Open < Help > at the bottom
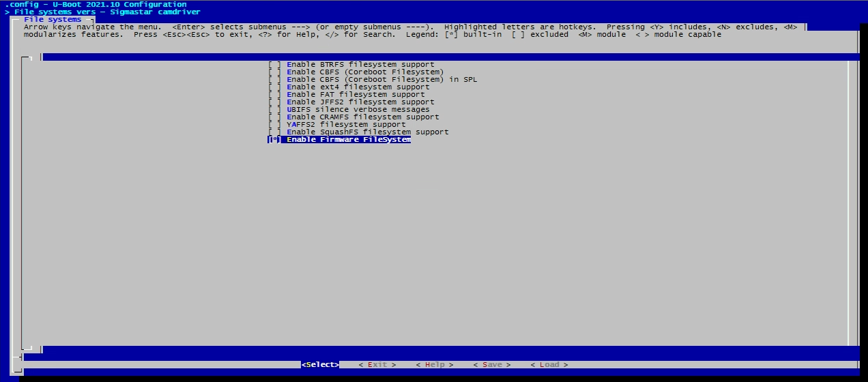This screenshot has height=382, width=868. tap(435, 365)
